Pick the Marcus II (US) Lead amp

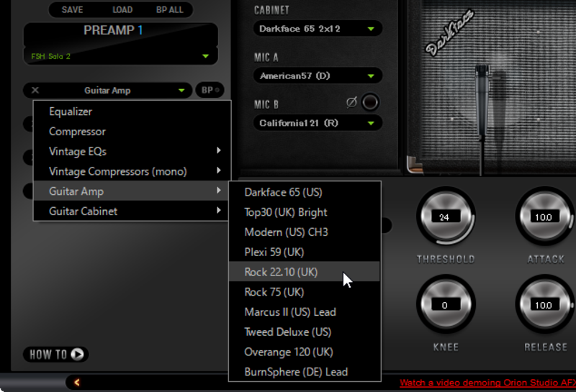305,312
